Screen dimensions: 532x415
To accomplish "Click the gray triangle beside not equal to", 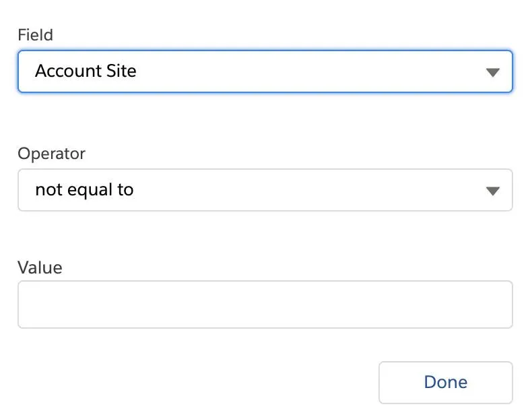I will tap(493, 191).
